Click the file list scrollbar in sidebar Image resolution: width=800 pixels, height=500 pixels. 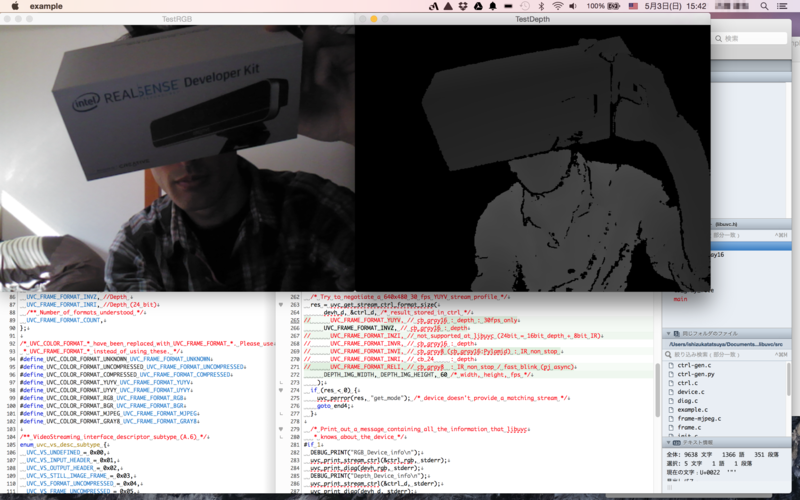point(788,380)
